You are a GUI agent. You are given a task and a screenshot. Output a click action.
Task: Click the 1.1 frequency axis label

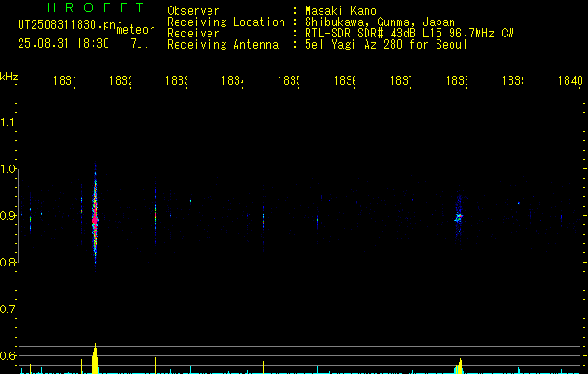pyautogui.click(x=7, y=122)
